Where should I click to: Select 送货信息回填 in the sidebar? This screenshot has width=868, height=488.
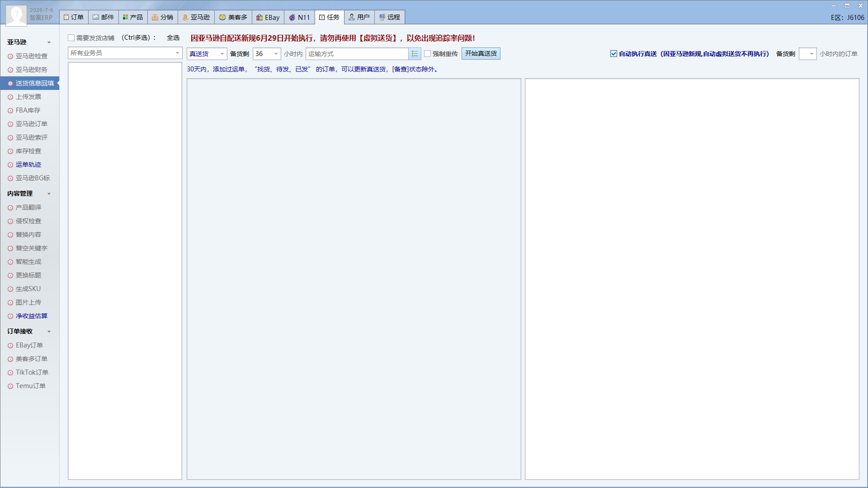click(30, 83)
